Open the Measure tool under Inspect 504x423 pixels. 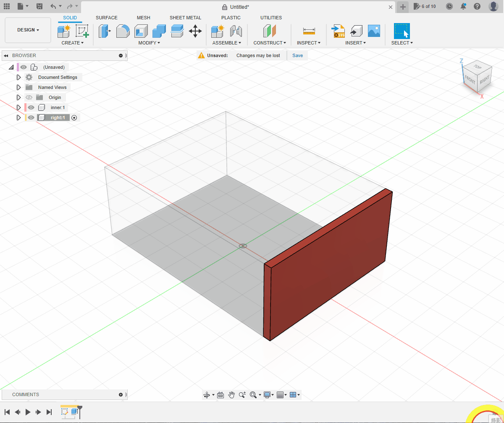309,31
